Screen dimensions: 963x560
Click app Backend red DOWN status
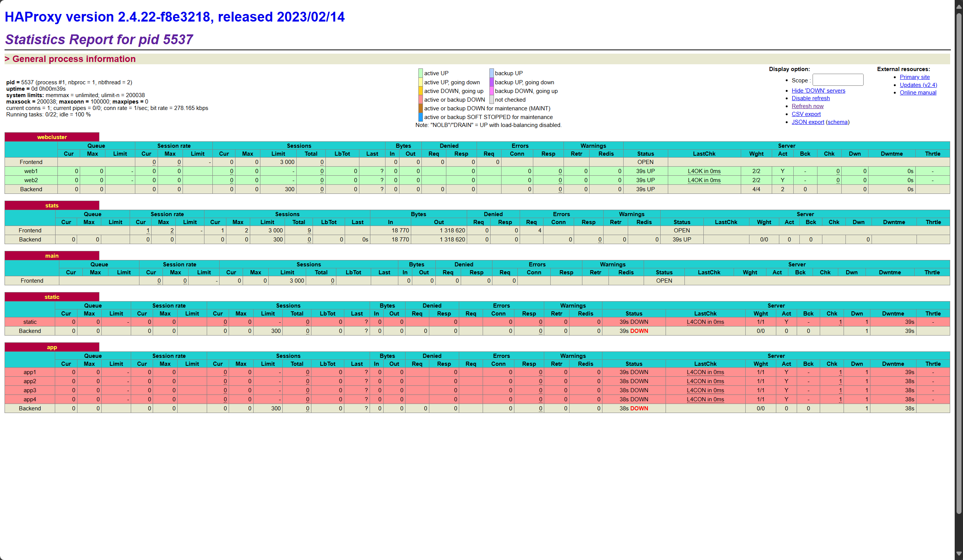(x=639, y=408)
